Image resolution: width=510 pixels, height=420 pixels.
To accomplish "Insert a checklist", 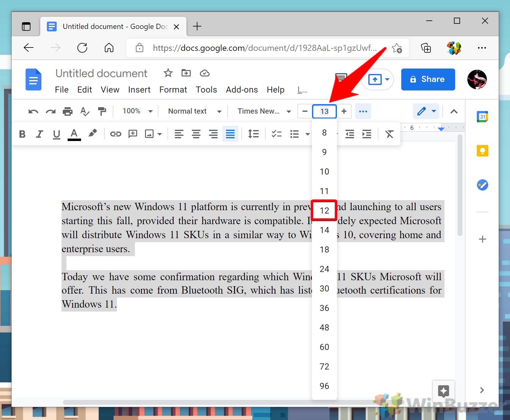I will [x=277, y=134].
